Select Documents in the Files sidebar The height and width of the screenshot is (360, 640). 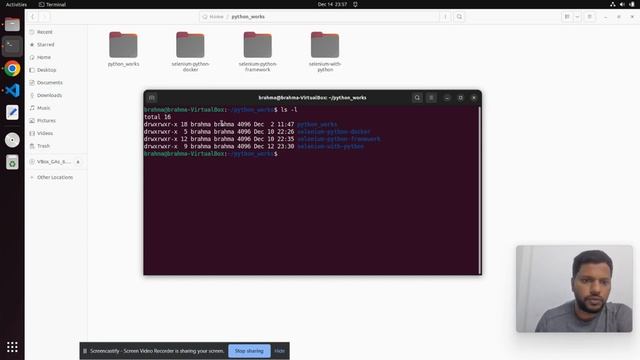point(56,82)
